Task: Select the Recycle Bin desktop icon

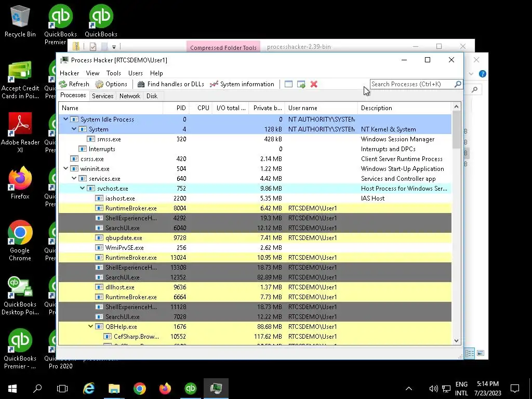Action: coord(20,21)
